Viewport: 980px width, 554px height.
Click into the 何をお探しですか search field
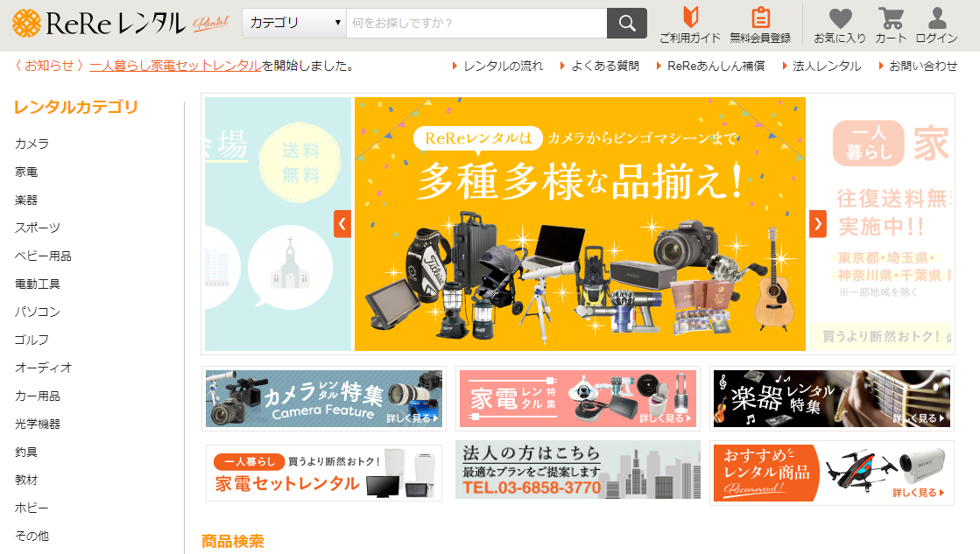tap(476, 23)
